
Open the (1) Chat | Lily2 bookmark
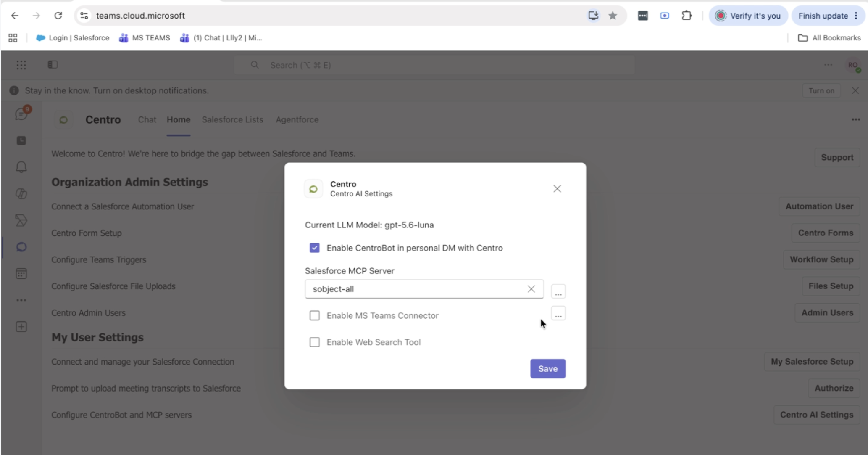pos(221,38)
